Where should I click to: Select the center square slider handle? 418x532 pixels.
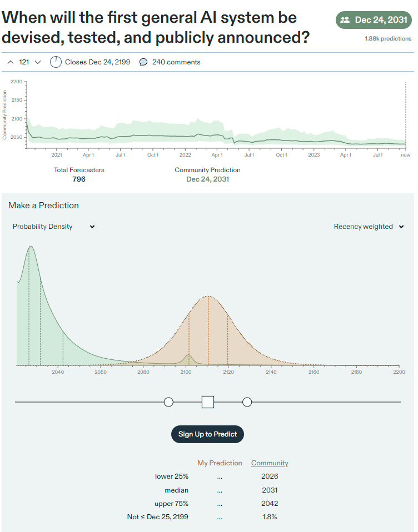click(208, 402)
